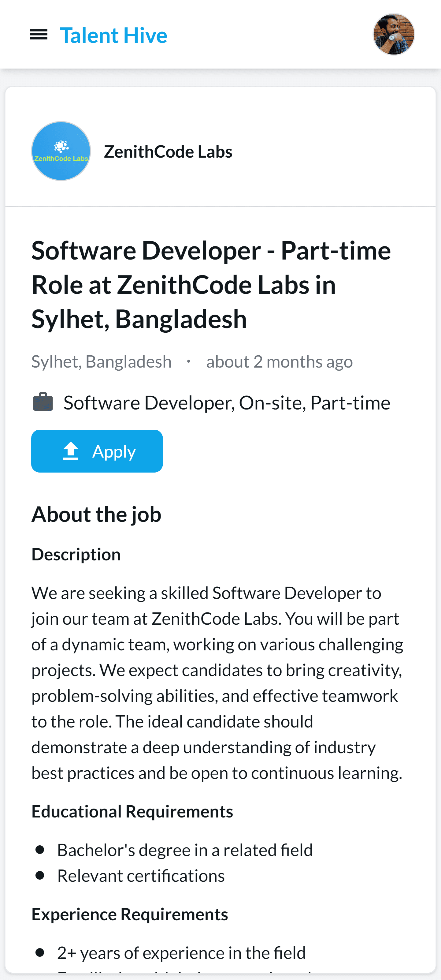Click "Bachelor's degree in a related field" item
The height and width of the screenshot is (980, 441).
coord(185,850)
